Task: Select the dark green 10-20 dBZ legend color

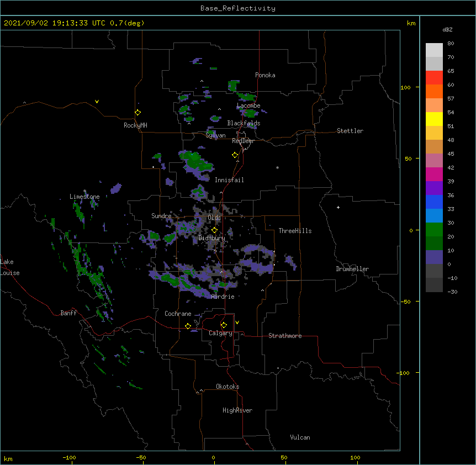Action: point(434,244)
